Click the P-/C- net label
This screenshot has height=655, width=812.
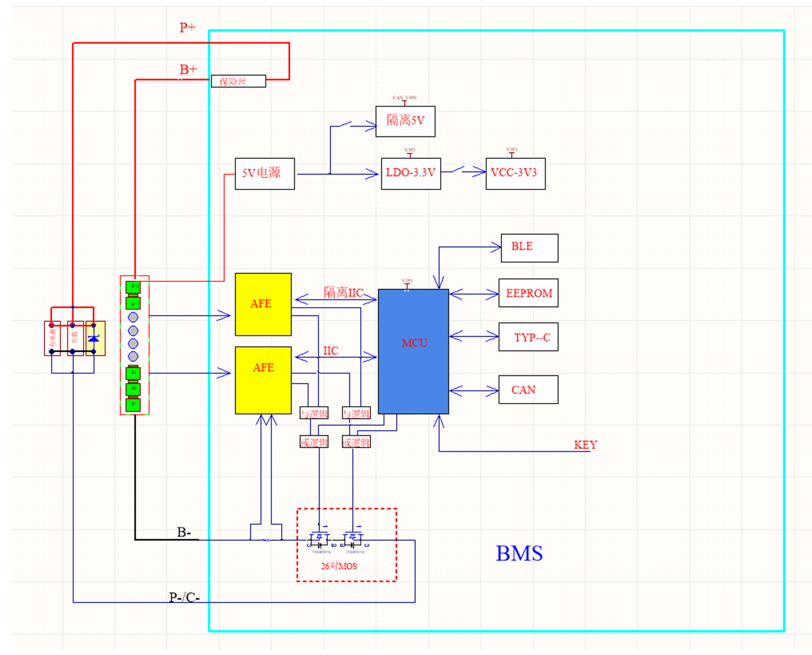point(184,597)
